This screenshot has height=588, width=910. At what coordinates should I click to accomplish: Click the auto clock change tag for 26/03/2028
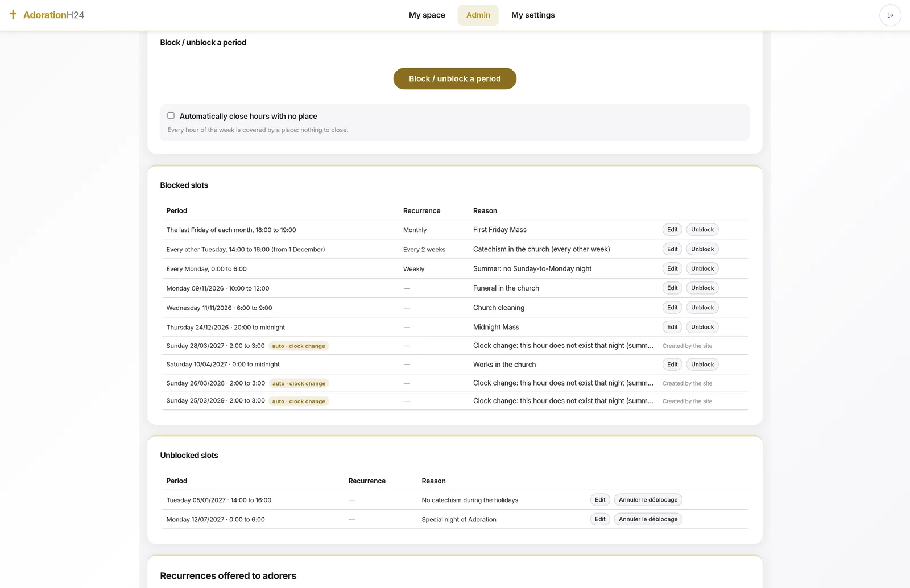299,384
